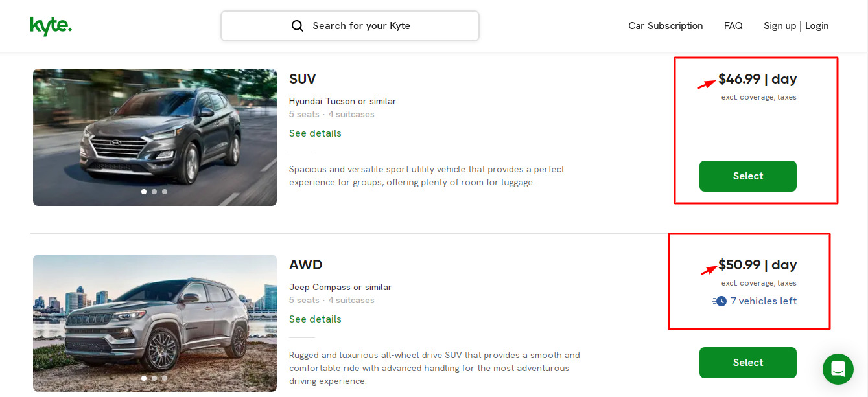
Task: Open See details for the Jeep Compass
Action: [x=315, y=319]
